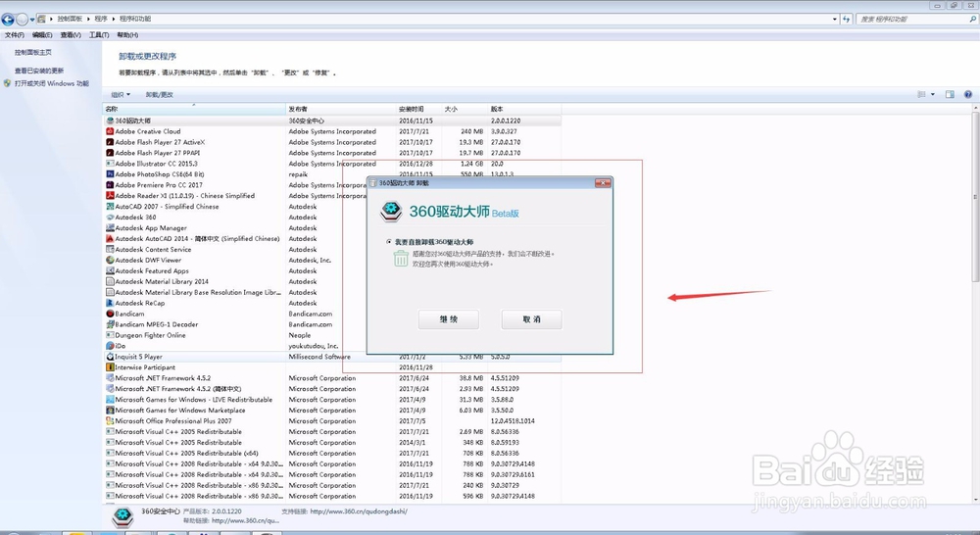Click 继续 in the uninstall dialog
The width and height of the screenshot is (980, 535).
click(x=449, y=319)
